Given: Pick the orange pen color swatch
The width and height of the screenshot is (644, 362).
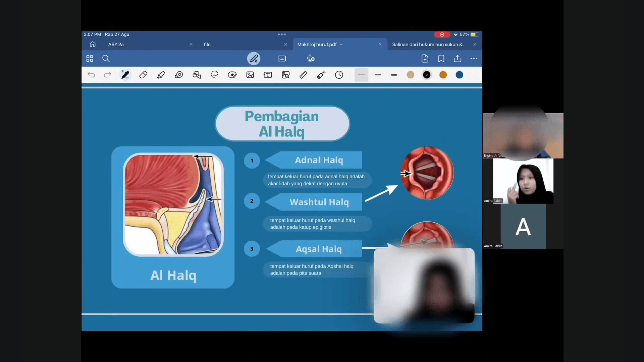Looking at the screenshot, I should tap(443, 75).
